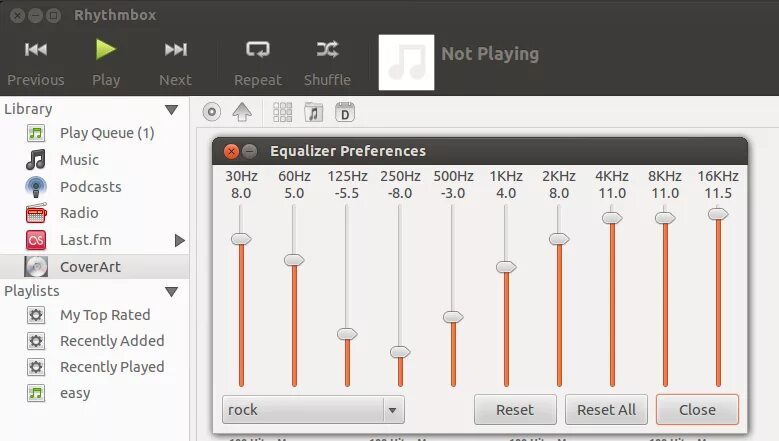Click the Music note icon
This screenshot has height=441, width=779.
(36, 160)
